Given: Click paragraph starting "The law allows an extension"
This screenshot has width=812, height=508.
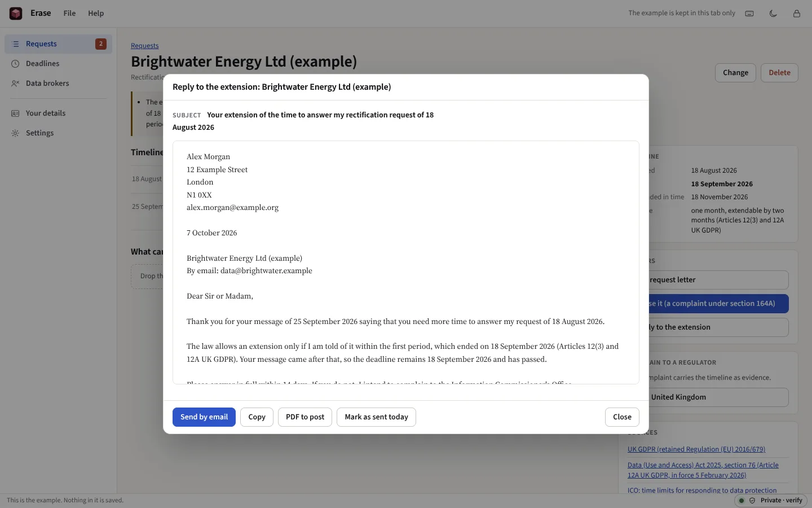Looking at the screenshot, I should coord(403,353).
